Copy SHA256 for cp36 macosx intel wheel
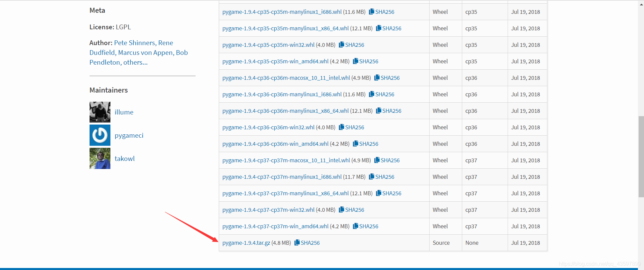Screen dimensions: 644x270 coord(387,78)
